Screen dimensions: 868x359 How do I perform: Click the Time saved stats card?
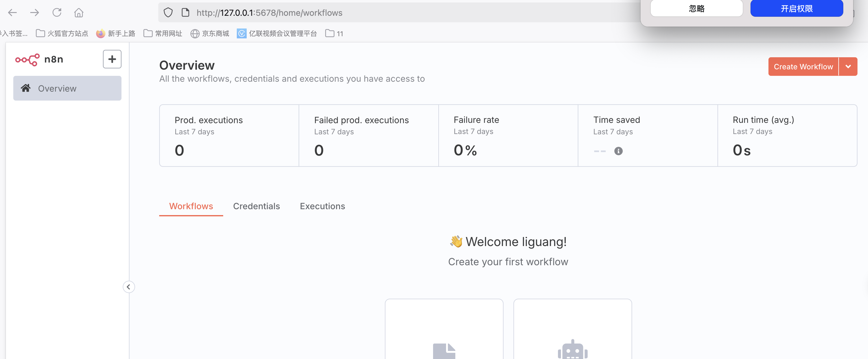tap(648, 135)
